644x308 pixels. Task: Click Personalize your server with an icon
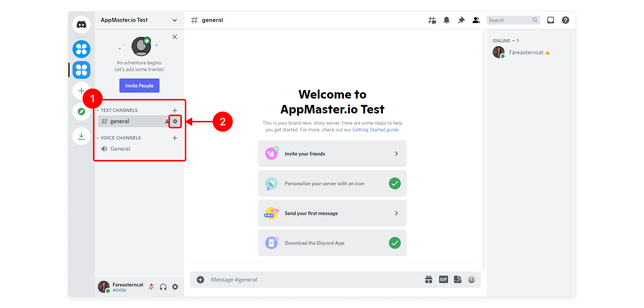[332, 183]
